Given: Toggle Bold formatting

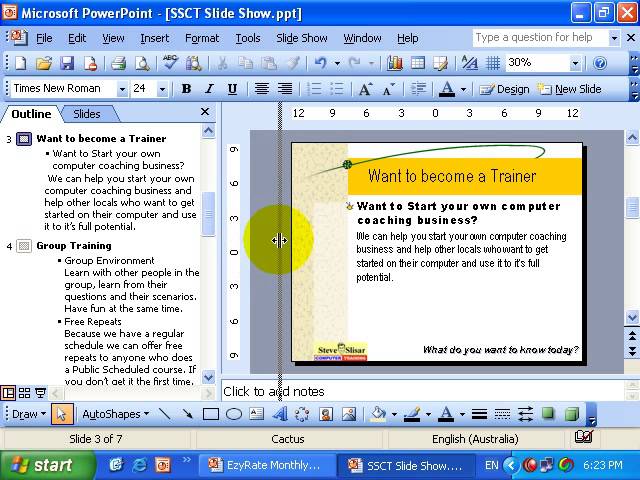Looking at the screenshot, I should click(187, 89).
